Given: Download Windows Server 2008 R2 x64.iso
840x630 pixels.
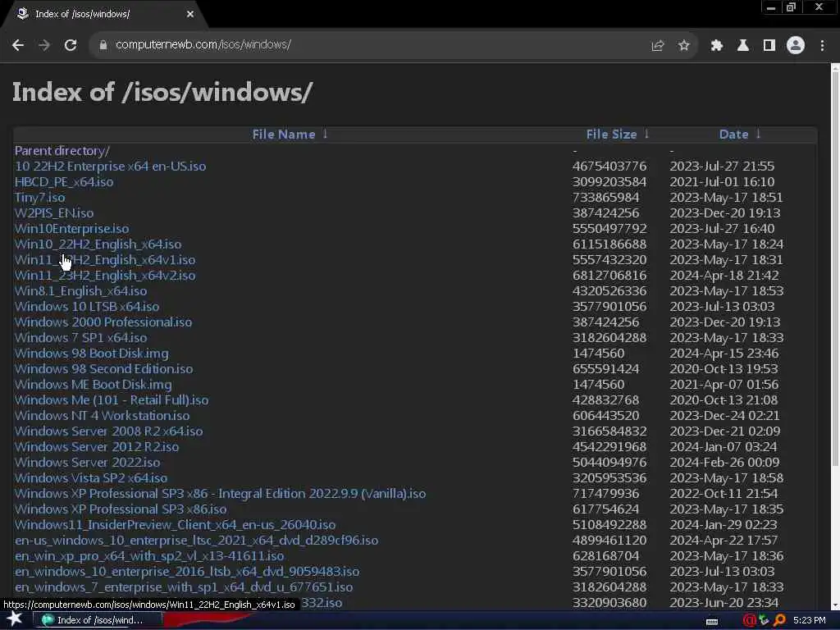Looking at the screenshot, I should coord(109,431).
